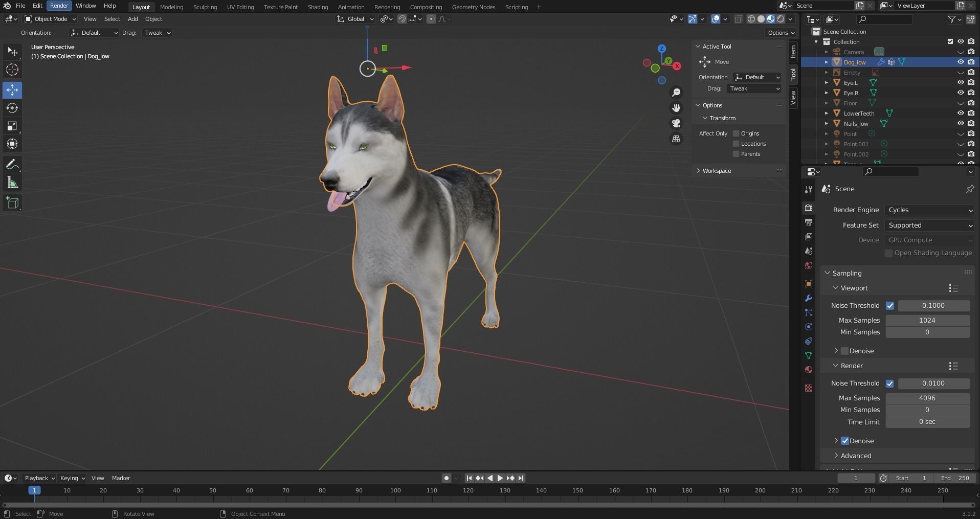Image resolution: width=980 pixels, height=519 pixels.
Task: Select Nails_low in the outliner
Action: pyautogui.click(x=856, y=124)
